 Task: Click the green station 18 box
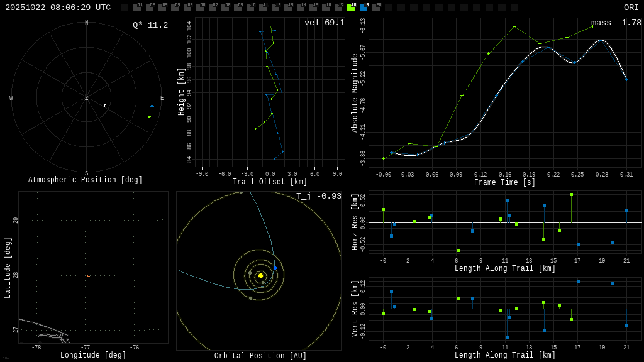click(x=351, y=8)
